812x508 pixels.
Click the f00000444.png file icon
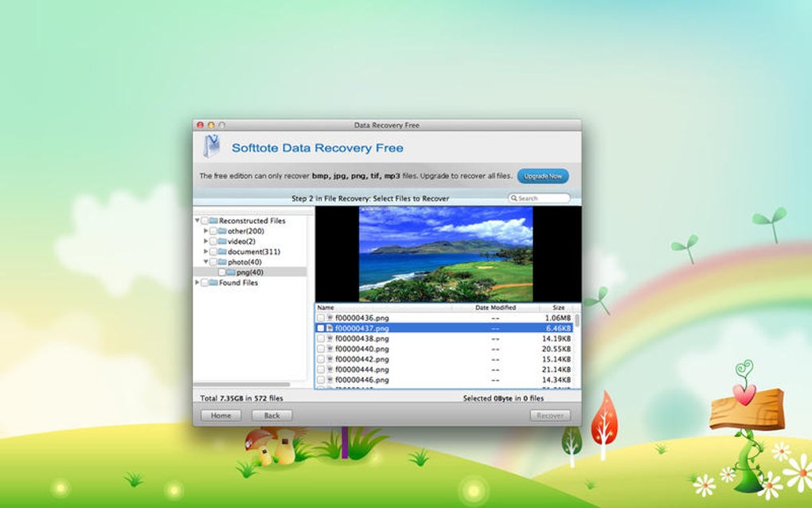pyautogui.click(x=330, y=369)
